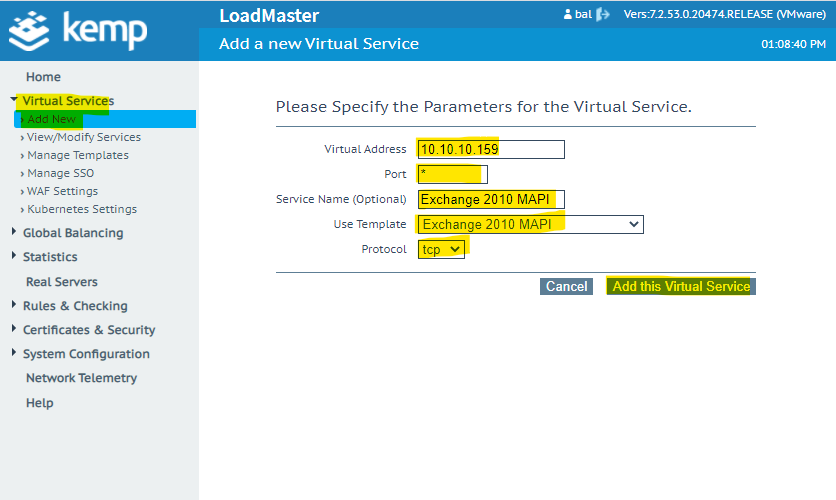
Task: Click the Virtual Address input field
Action: pyautogui.click(x=491, y=149)
